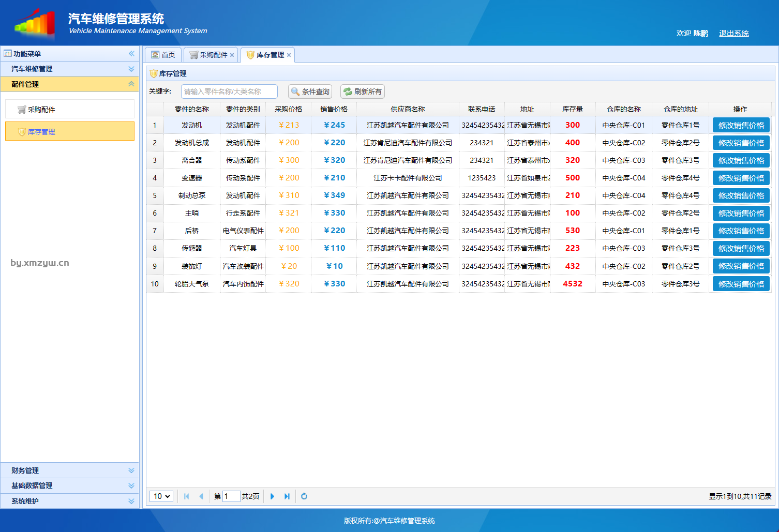Click 修改销售价格 for 变速器 row
Viewport: 779px width, 532px height.
(x=741, y=178)
